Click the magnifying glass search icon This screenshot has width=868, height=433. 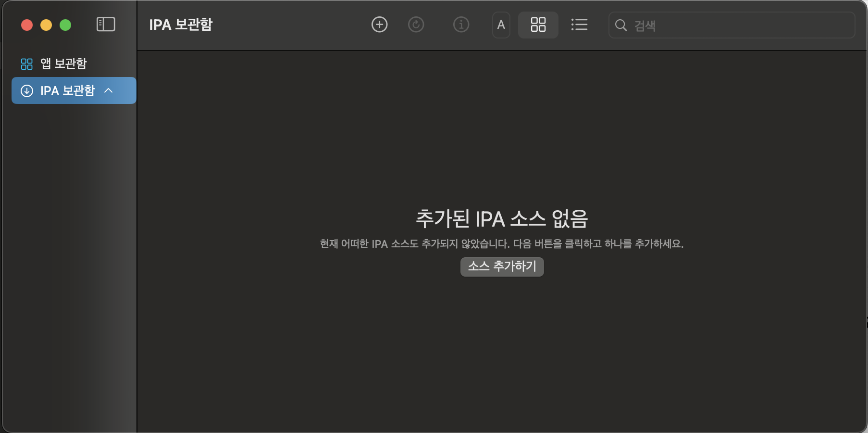pyautogui.click(x=621, y=25)
